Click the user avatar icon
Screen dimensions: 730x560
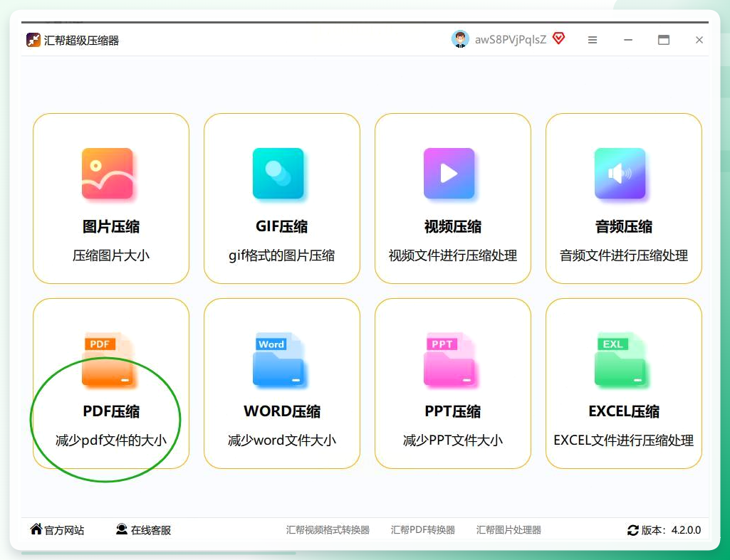460,40
